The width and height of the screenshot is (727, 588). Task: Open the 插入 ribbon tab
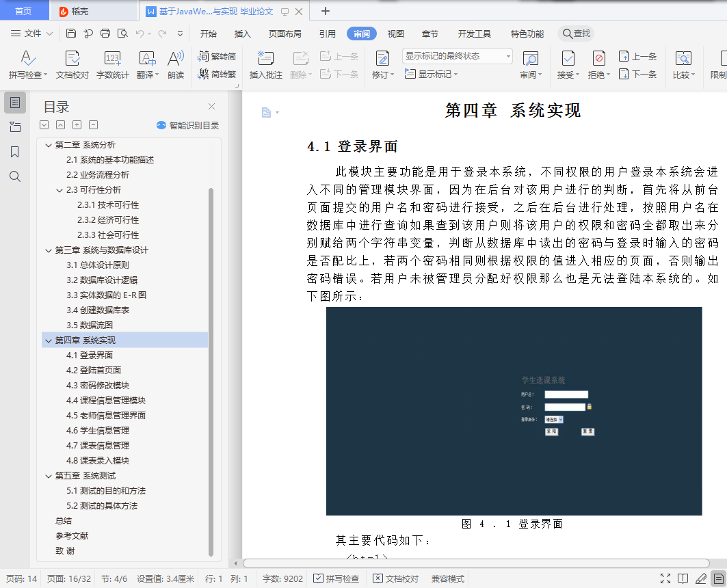point(242,34)
